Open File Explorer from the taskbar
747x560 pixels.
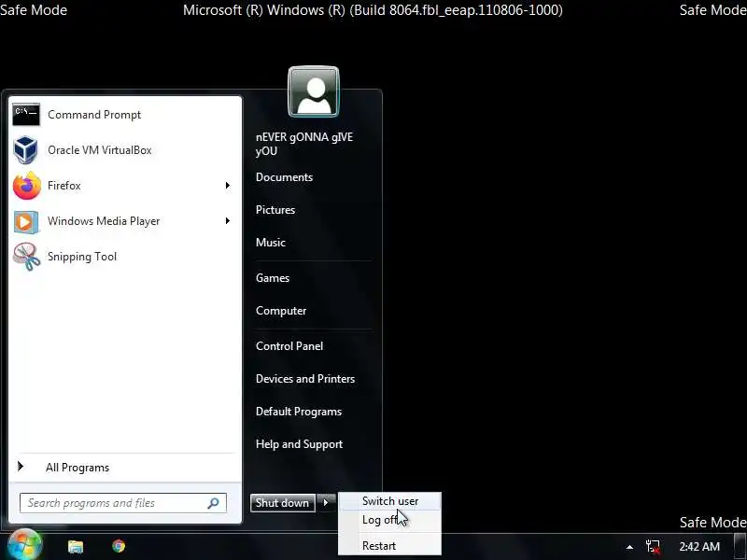76,546
